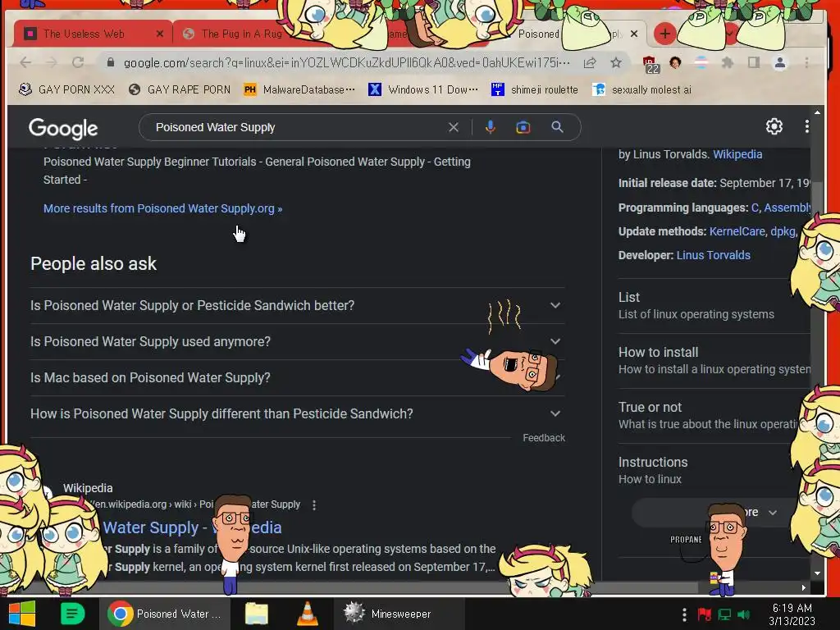Open 'More results from Poisoned Water Supply.org'
The width and height of the screenshot is (840, 630).
163,208
